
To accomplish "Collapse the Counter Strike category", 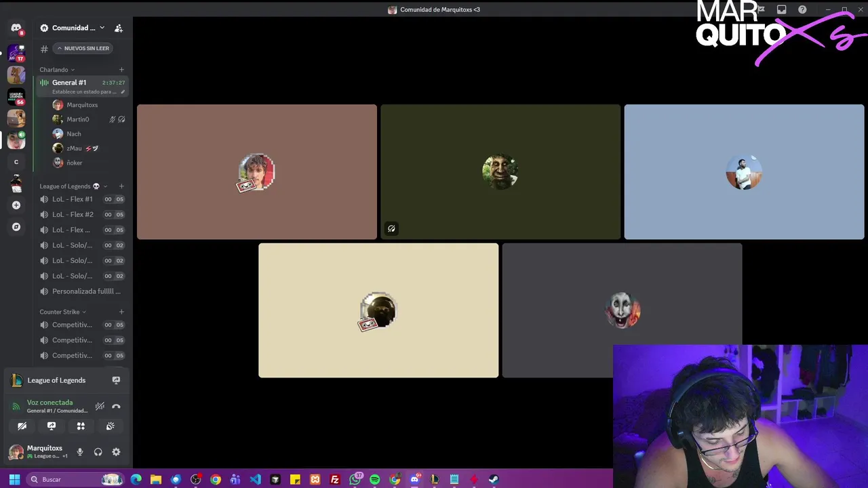I will pos(62,312).
